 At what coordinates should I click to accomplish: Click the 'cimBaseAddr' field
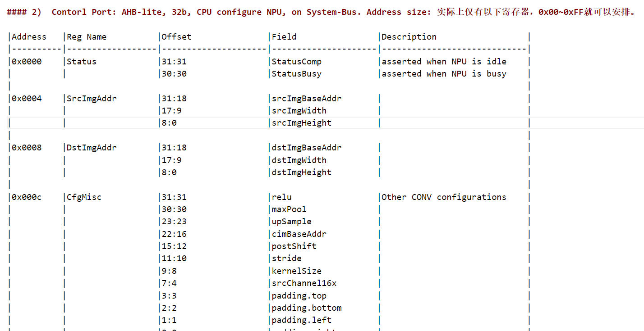pos(299,234)
